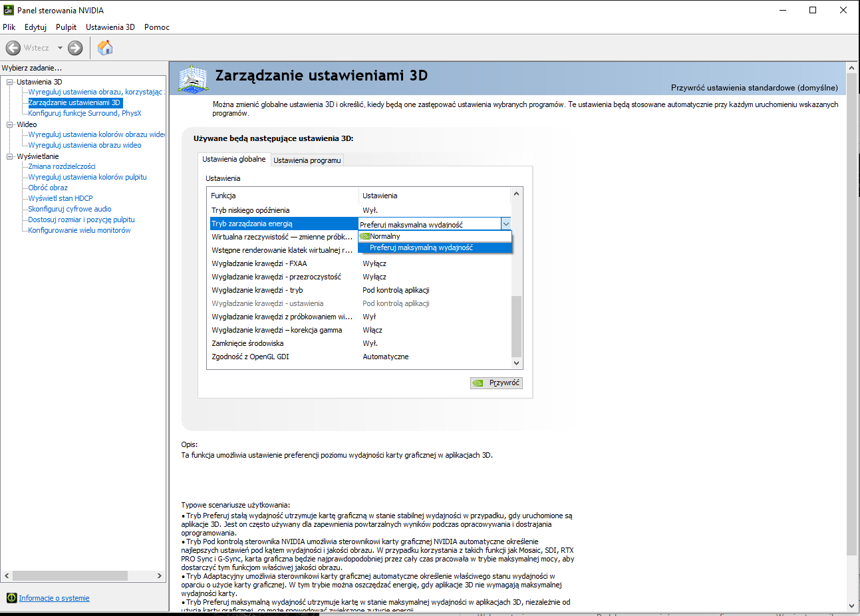Viewport: 860px width, 616px height.
Task: Open Wyreguluj ustawienia kolorów pulpitu
Action: point(87,177)
